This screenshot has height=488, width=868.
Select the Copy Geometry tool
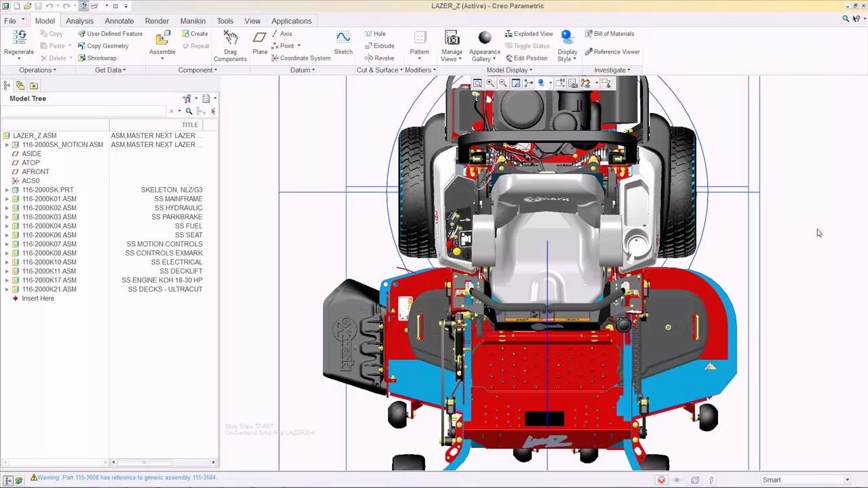[103, 46]
